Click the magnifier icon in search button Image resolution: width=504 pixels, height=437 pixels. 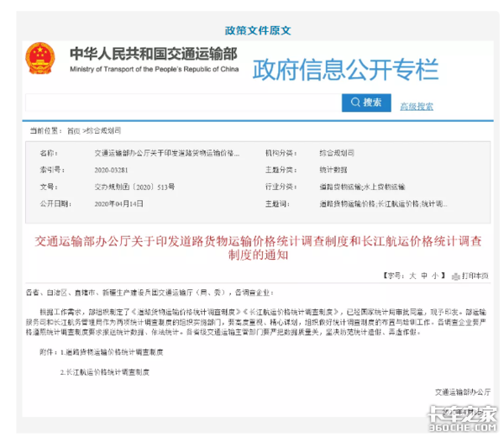click(354, 103)
